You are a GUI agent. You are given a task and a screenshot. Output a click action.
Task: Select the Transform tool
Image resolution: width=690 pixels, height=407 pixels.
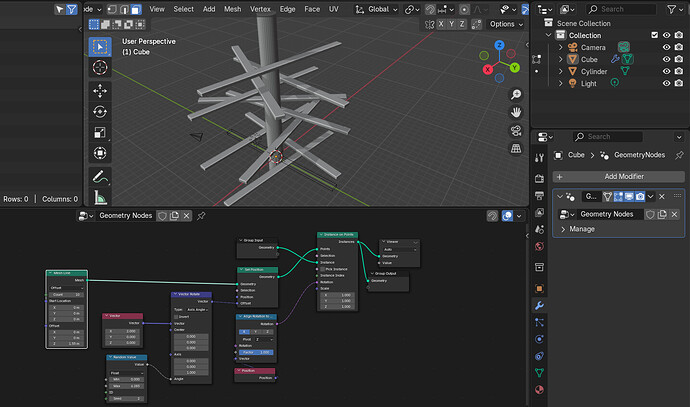[x=100, y=153]
